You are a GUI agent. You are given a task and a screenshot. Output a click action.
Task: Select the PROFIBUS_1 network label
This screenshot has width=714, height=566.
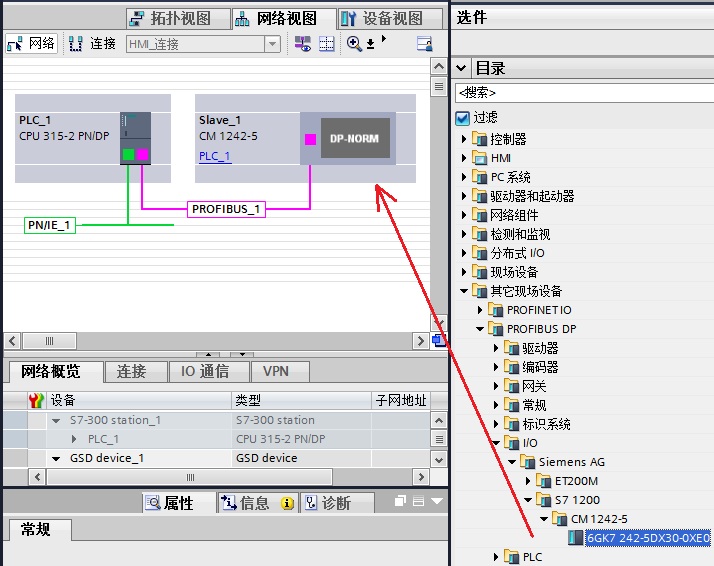tap(226, 209)
